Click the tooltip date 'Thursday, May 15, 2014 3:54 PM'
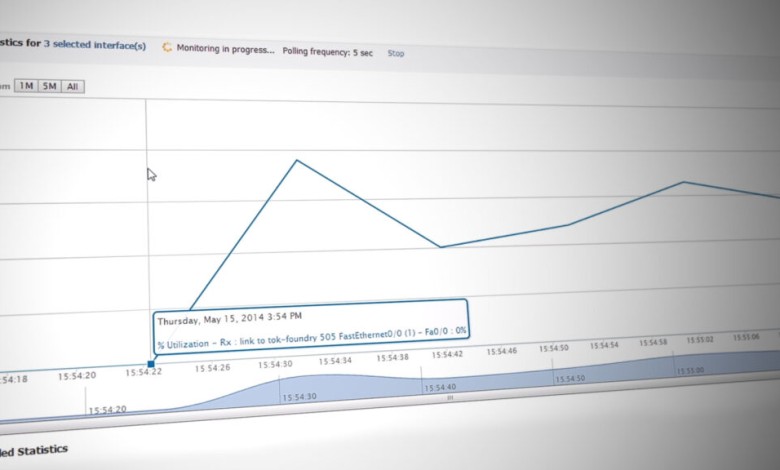Screen dimensions: 780x470 [x=229, y=318]
